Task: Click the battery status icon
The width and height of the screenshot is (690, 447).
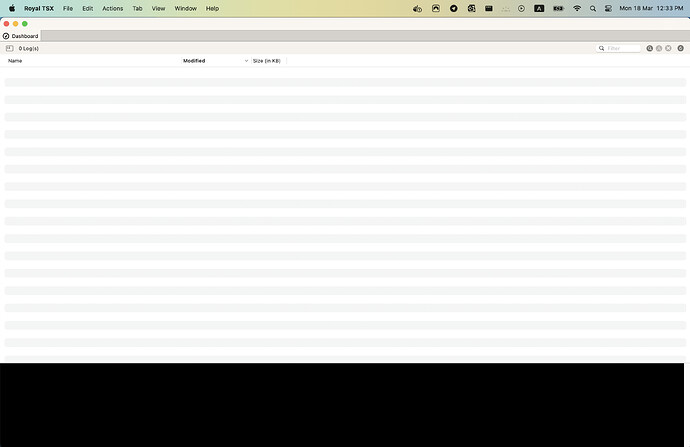Action: tap(558, 8)
